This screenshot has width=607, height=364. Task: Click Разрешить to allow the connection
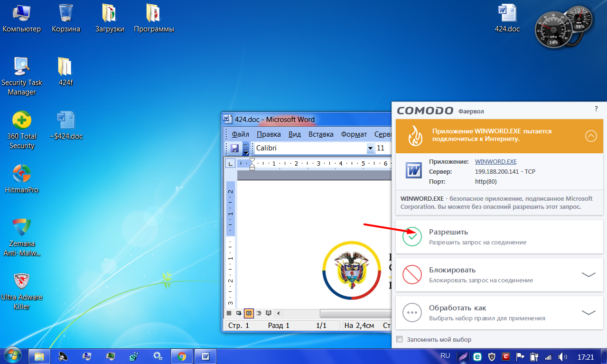coord(499,236)
